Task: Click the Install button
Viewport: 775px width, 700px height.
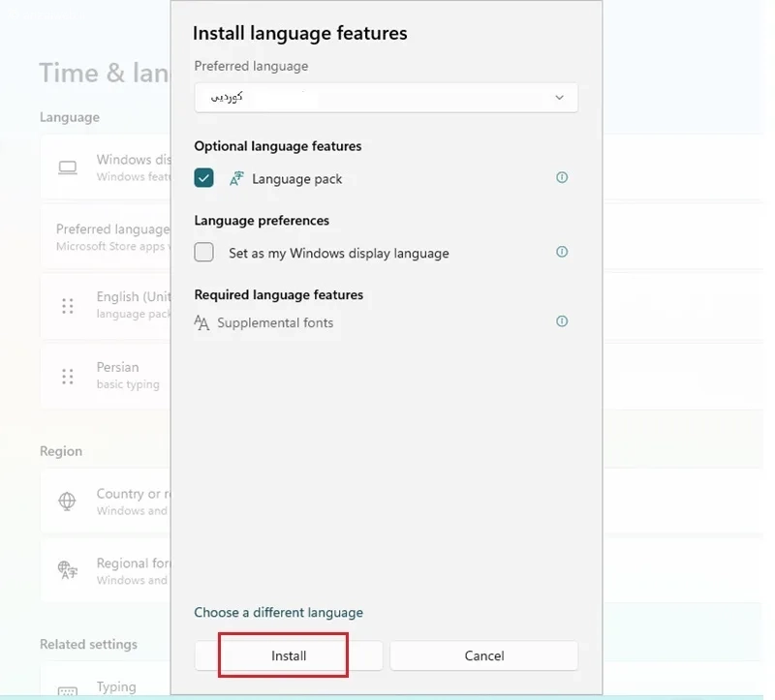Action: click(289, 655)
